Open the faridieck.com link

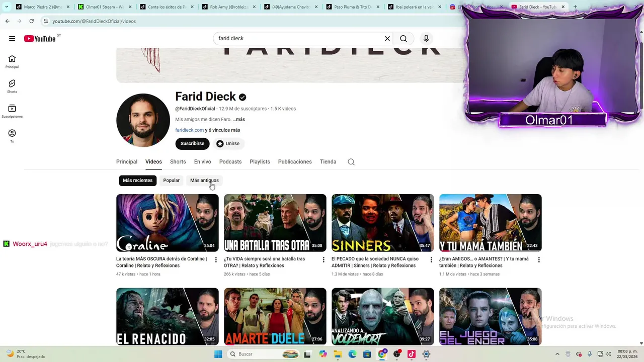pos(190,130)
